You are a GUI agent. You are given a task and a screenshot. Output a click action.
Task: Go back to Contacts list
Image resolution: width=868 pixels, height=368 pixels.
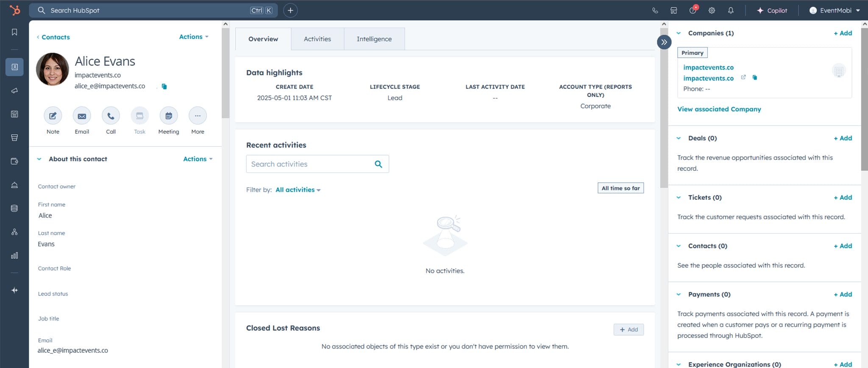click(53, 37)
